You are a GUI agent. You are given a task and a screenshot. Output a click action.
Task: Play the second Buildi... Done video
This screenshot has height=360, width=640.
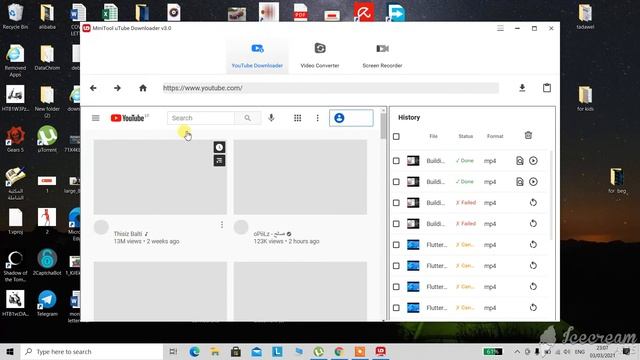(533, 182)
